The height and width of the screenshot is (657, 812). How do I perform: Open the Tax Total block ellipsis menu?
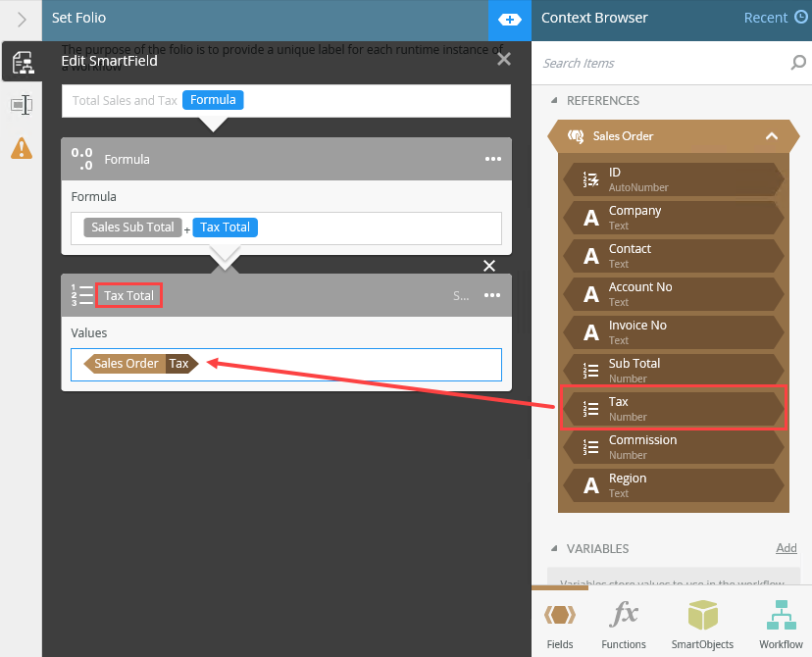pos(492,295)
